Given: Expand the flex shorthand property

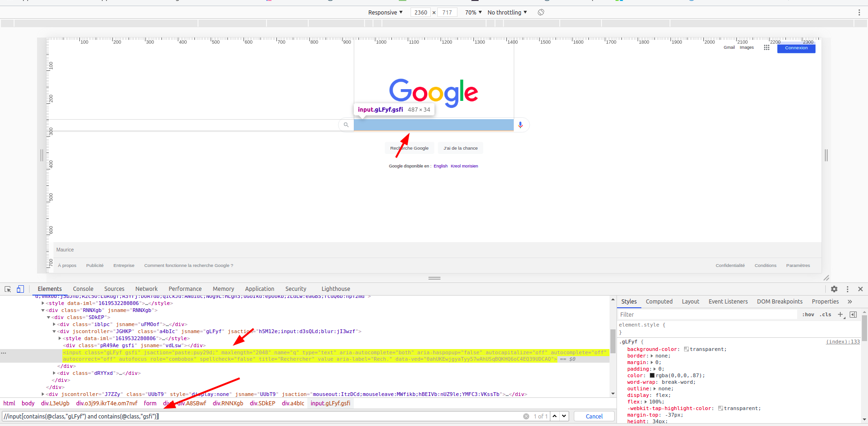Looking at the screenshot, I should 646,402.
